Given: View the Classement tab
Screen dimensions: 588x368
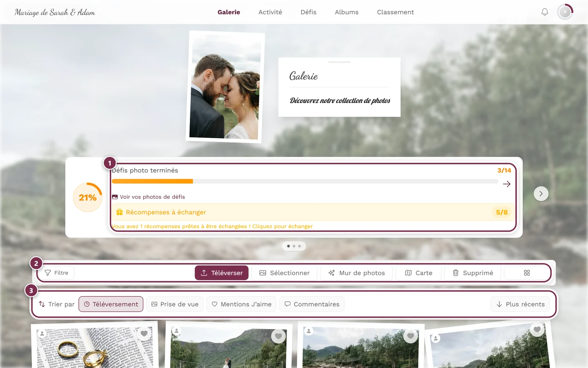Looking at the screenshot, I should (x=395, y=12).
